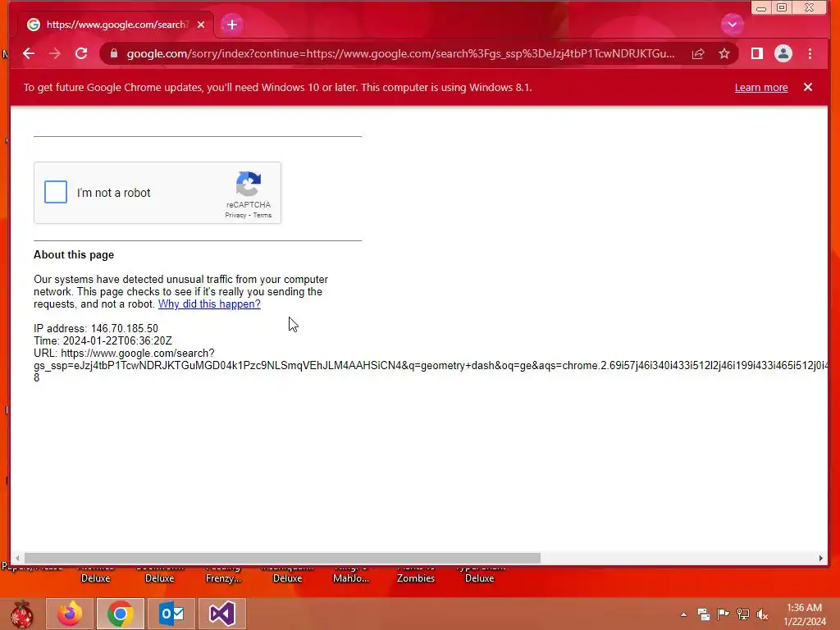Image resolution: width=840 pixels, height=630 pixels.
Task: Click the Time 2024-01-22T06:36:20Z text
Action: point(103,340)
